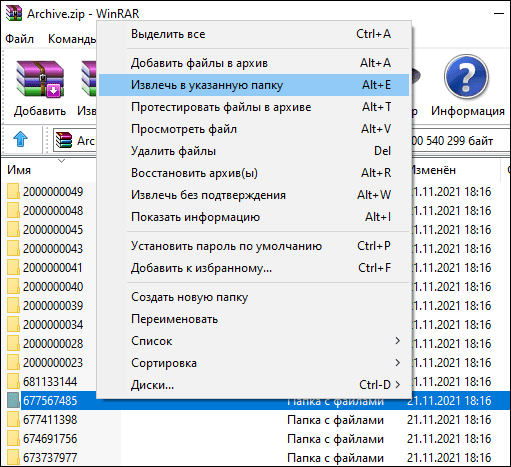Image resolution: width=511 pixels, height=467 pixels.
Task: Expand the Диски... submenu
Action: [254, 385]
